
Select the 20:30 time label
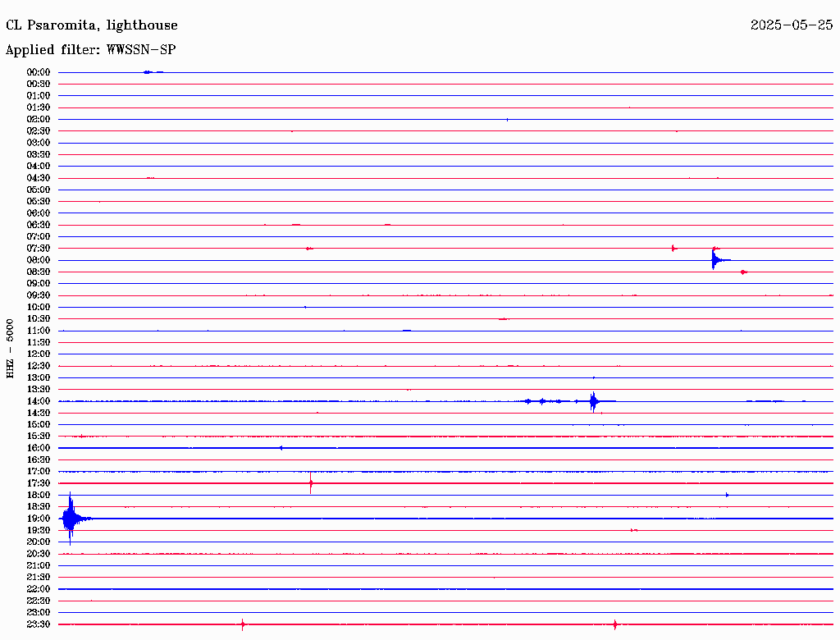pos(39,554)
